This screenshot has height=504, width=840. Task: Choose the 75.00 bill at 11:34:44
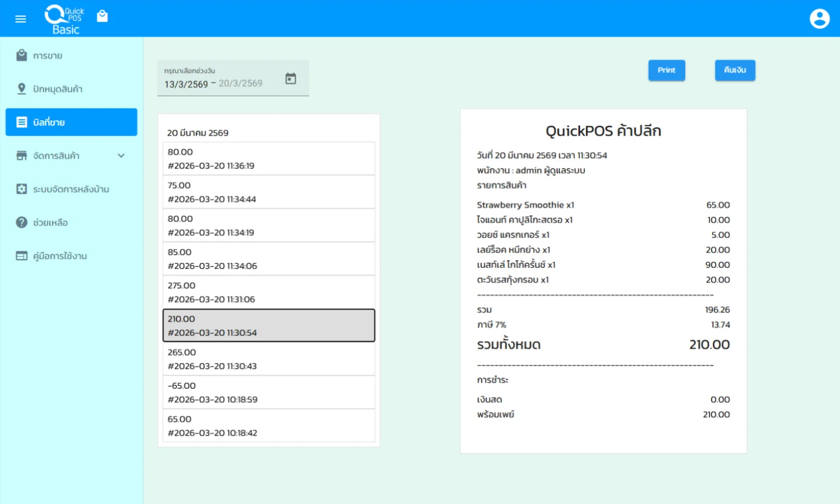[x=269, y=192]
